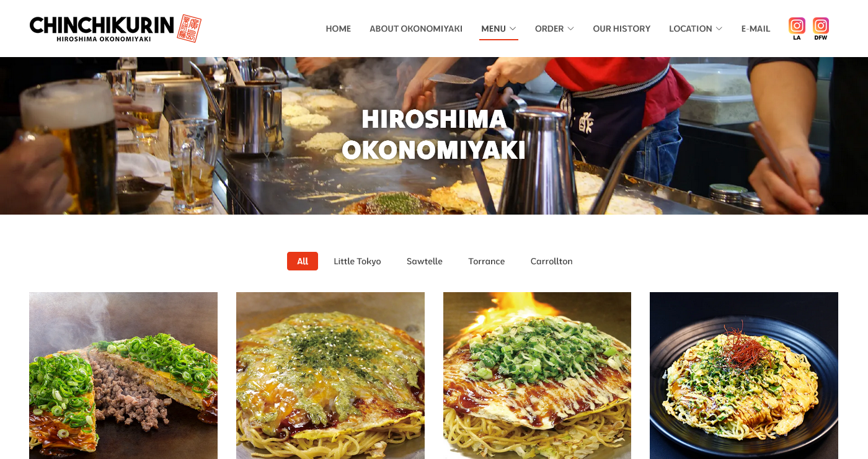This screenshot has width=868, height=459.
Task: Expand the ORDER dropdown chevron
Action: (x=570, y=29)
